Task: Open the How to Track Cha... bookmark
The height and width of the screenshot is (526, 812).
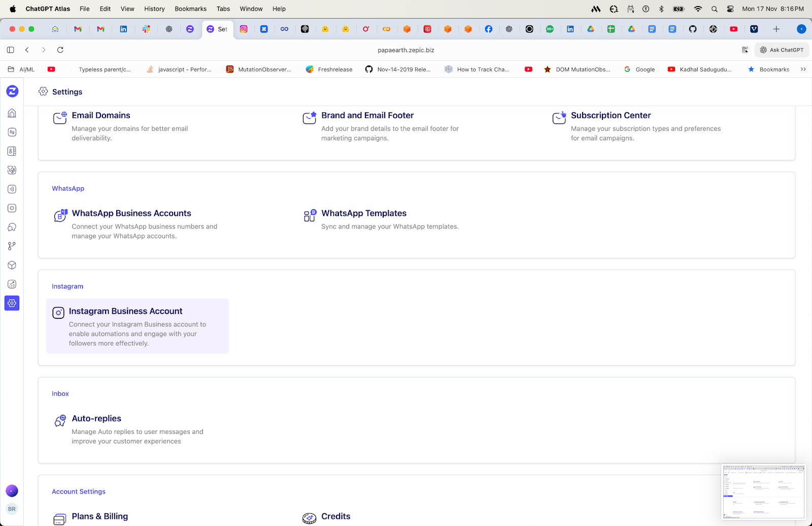Action: click(x=477, y=70)
